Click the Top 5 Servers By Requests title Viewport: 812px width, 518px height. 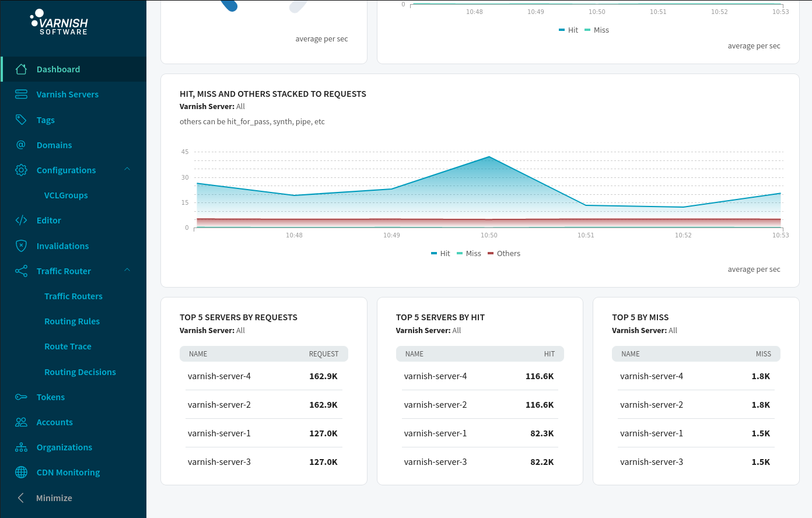(239, 317)
